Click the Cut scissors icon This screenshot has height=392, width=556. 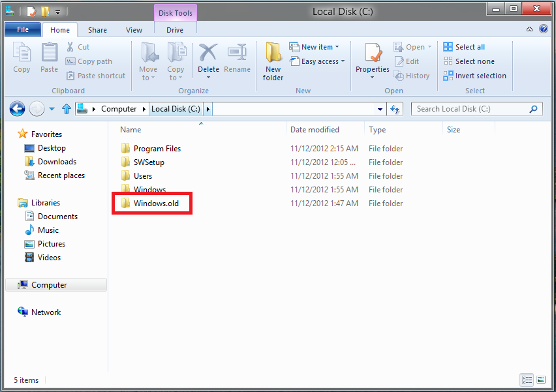point(70,47)
